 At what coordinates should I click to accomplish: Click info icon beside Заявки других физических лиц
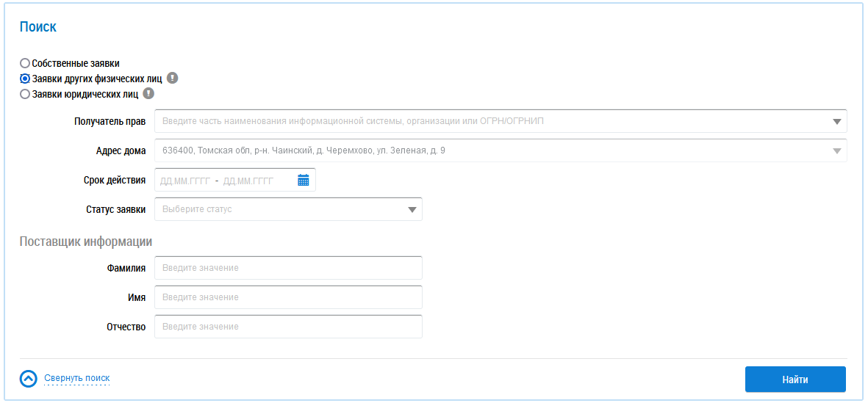pyautogui.click(x=172, y=79)
